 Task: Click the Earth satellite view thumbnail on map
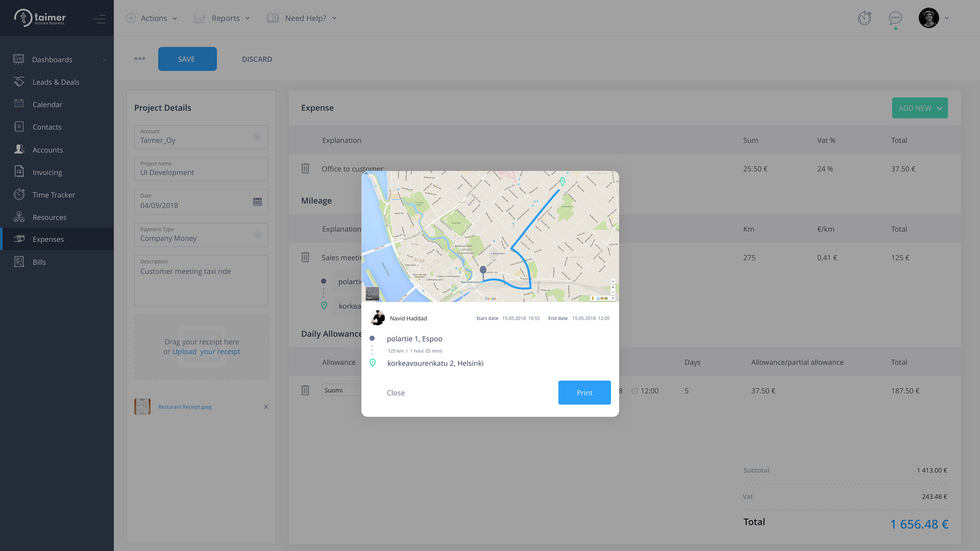(x=372, y=294)
